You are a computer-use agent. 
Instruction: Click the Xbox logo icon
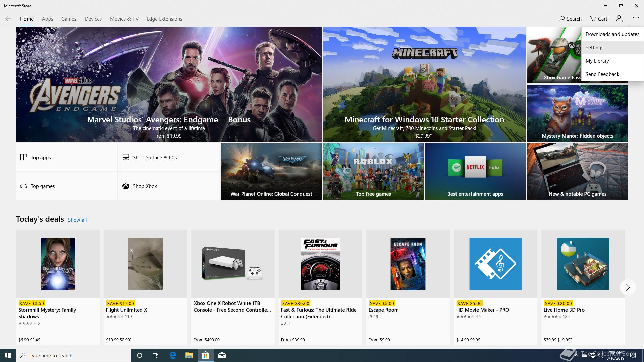click(x=126, y=186)
